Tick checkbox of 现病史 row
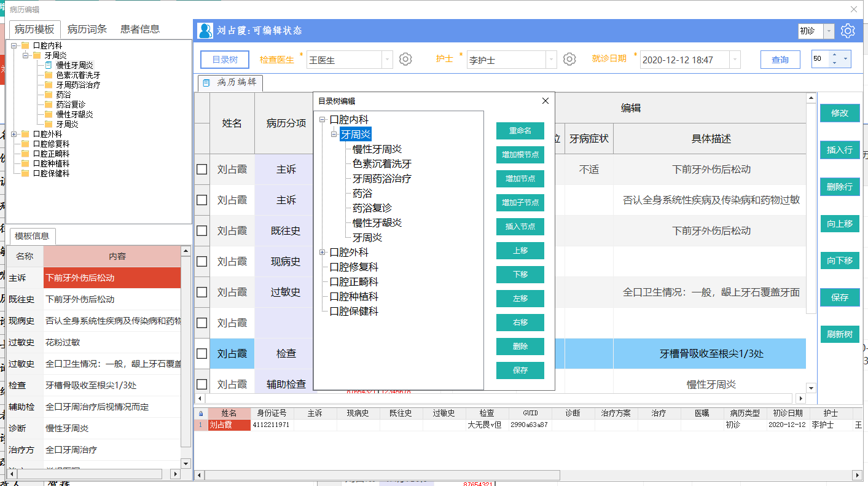868x486 pixels. [x=201, y=262]
